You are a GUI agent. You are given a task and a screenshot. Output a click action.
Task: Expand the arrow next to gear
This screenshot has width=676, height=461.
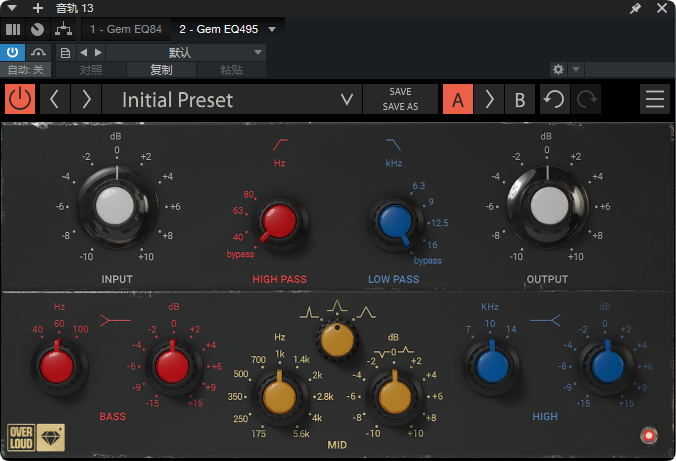(576, 69)
